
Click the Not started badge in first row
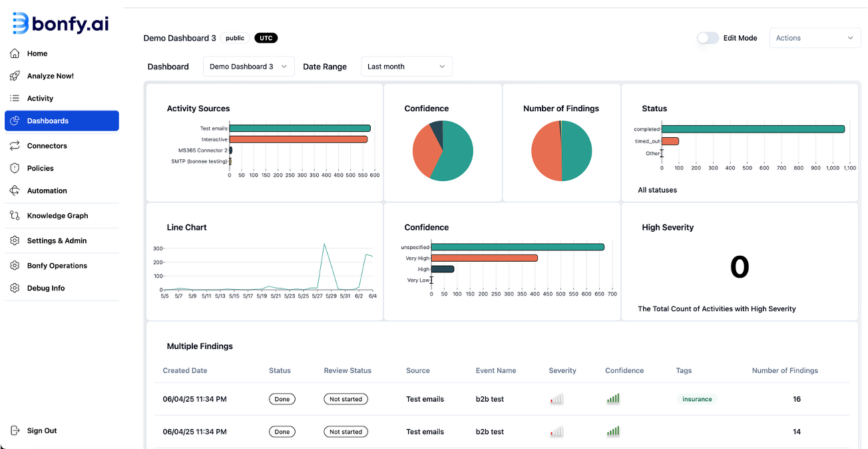click(x=345, y=400)
